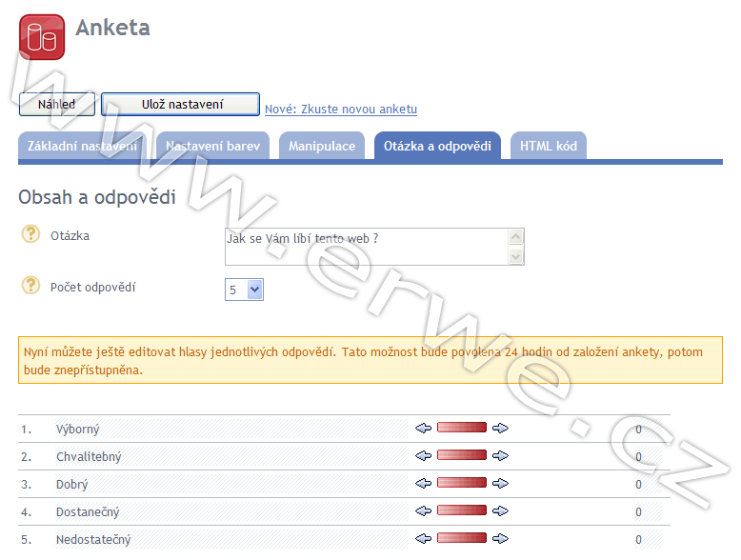Decrease votes for Chvalitebný with left arrow
Screen dimensions: 741x560
[x=424, y=455]
